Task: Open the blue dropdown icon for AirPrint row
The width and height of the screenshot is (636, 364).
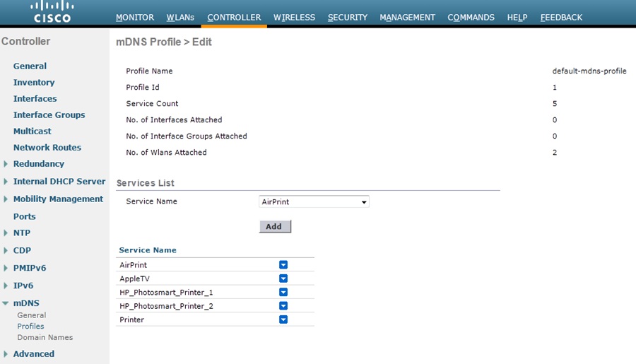Action: (283, 265)
